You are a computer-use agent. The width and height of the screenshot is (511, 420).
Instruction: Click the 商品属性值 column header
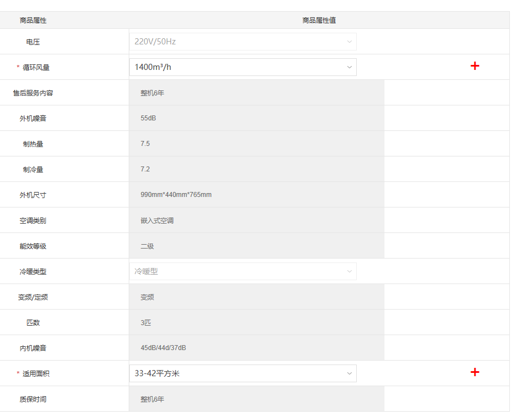[x=318, y=20]
